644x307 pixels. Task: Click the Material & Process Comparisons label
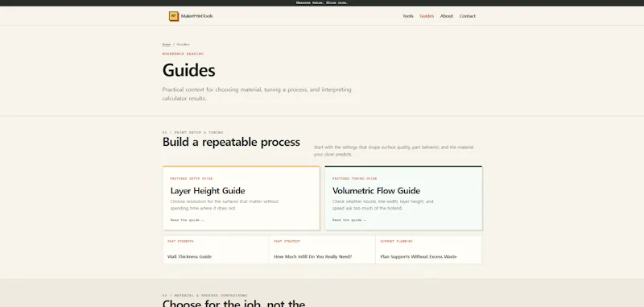[204, 295]
